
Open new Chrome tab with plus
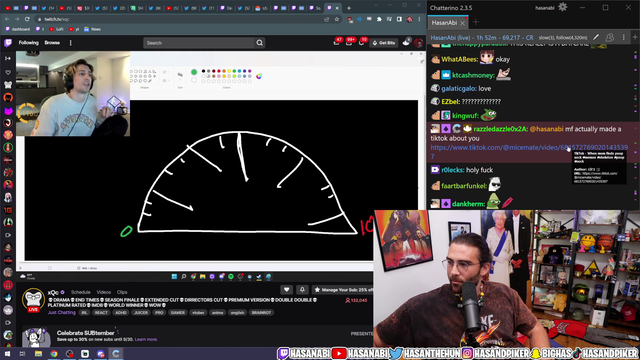349,8
